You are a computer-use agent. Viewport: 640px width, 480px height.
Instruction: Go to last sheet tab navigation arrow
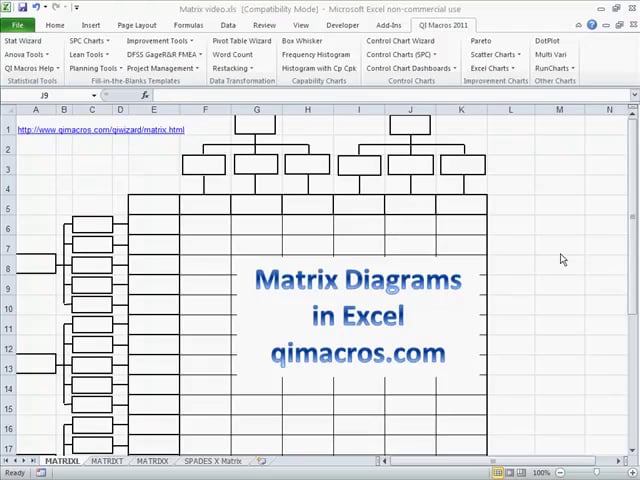click(33, 460)
